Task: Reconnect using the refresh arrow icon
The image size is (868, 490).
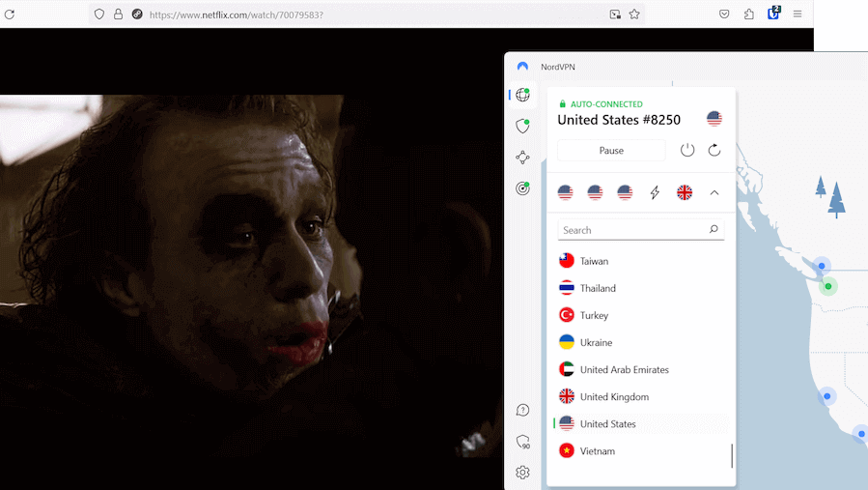Action: [x=714, y=150]
